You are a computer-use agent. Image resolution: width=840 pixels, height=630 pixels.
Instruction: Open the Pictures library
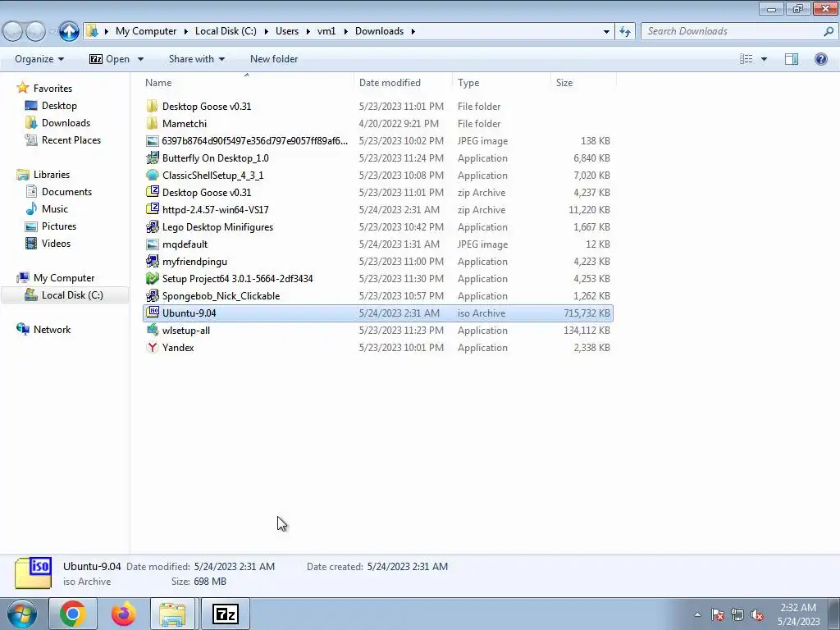point(59,226)
